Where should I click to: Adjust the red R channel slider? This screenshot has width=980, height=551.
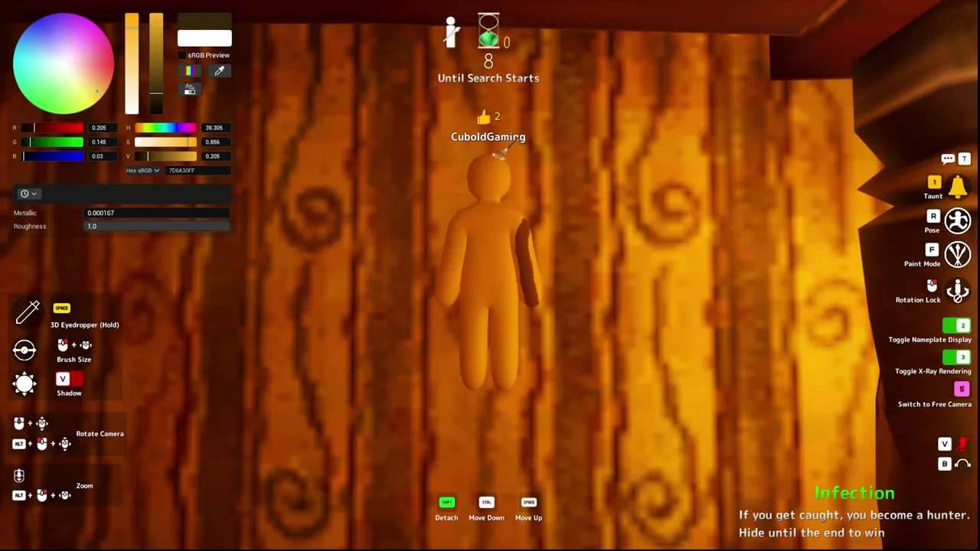(x=53, y=128)
